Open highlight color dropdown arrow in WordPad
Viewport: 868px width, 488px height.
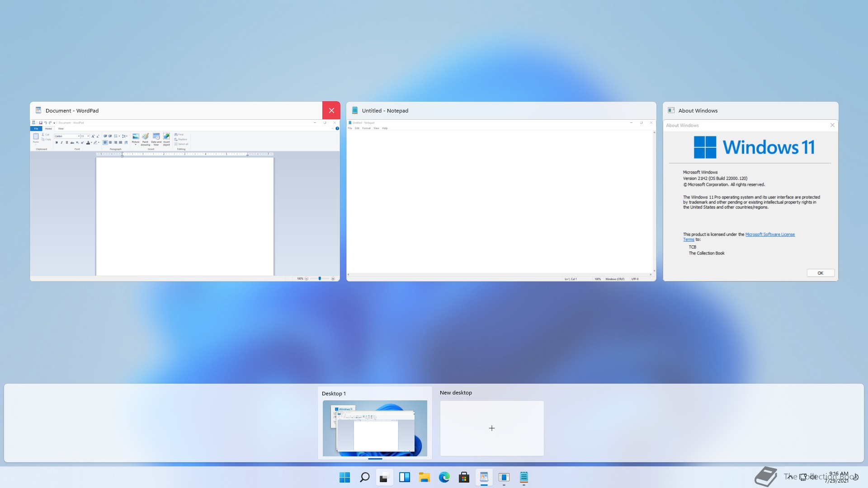click(99, 142)
